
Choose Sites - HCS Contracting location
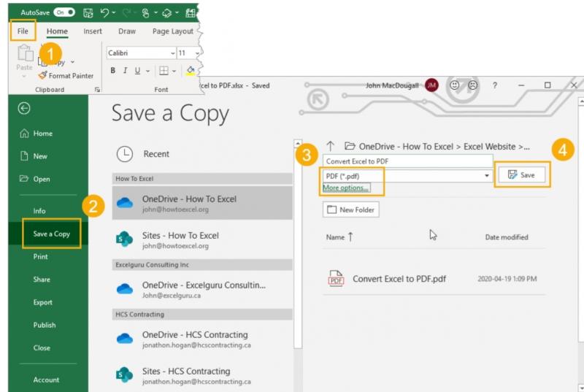tap(202, 375)
